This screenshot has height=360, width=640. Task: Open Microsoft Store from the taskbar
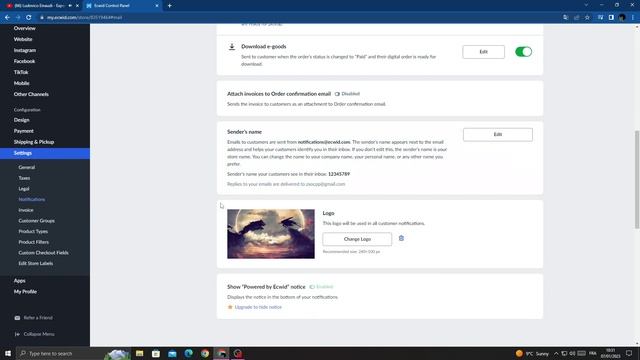[x=156, y=353]
